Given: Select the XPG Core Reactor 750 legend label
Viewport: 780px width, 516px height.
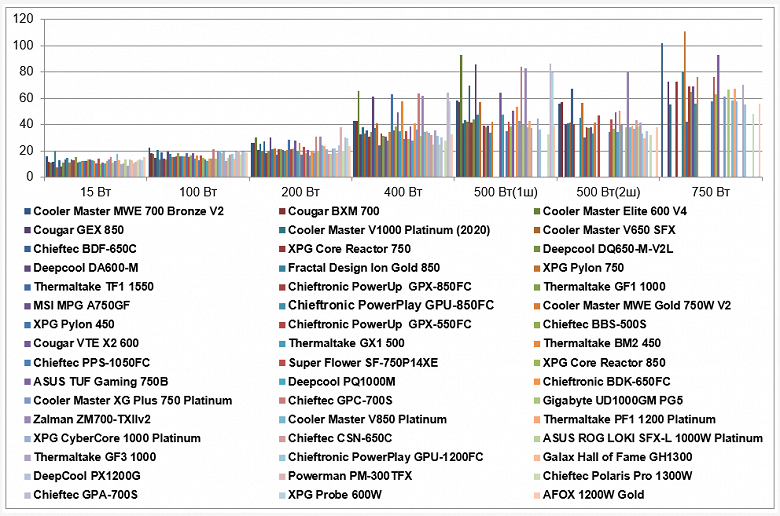Looking at the screenshot, I should pyautogui.click(x=349, y=249).
